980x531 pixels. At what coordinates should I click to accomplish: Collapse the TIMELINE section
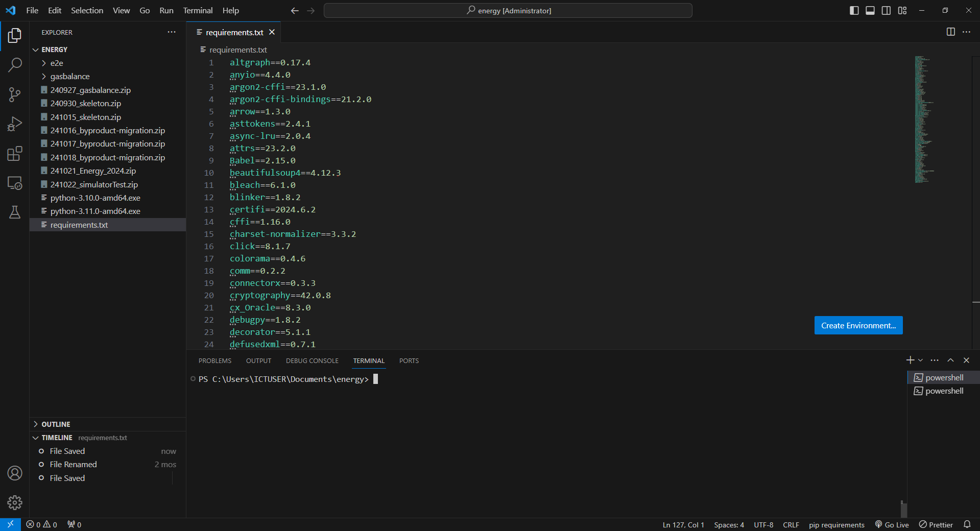(x=107, y=438)
